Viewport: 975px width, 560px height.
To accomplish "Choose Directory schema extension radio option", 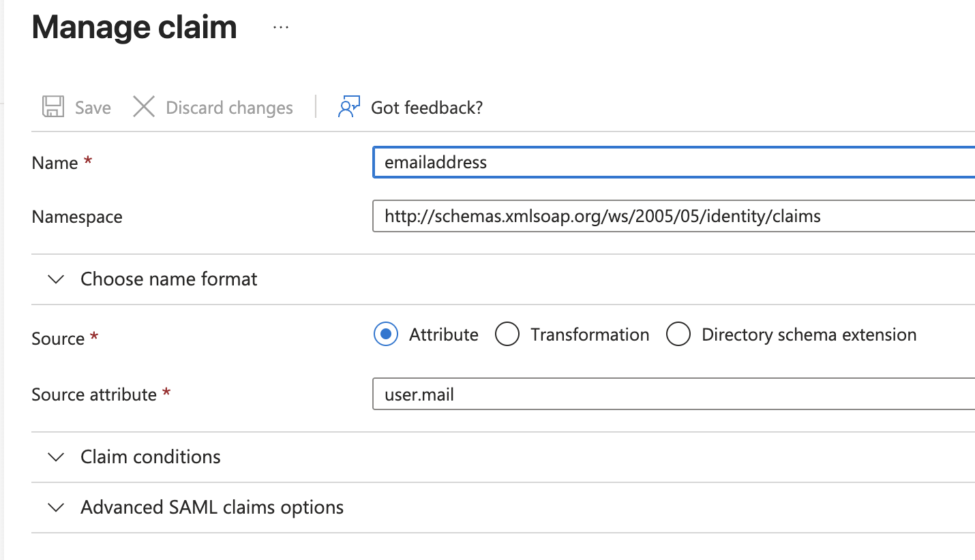I will 678,335.
